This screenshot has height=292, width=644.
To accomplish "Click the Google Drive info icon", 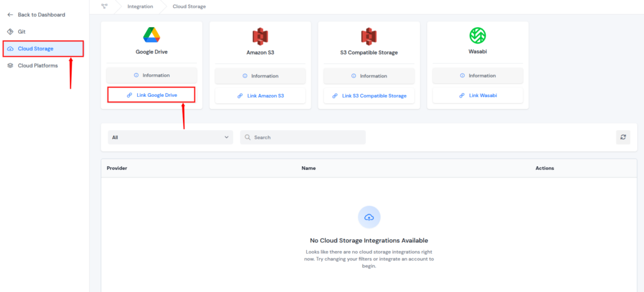I will coord(136,76).
